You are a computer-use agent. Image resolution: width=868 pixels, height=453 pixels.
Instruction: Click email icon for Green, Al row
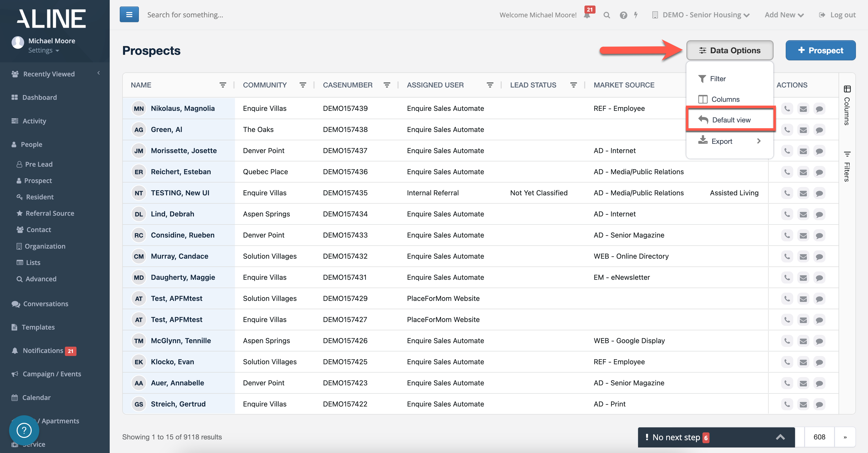click(803, 130)
